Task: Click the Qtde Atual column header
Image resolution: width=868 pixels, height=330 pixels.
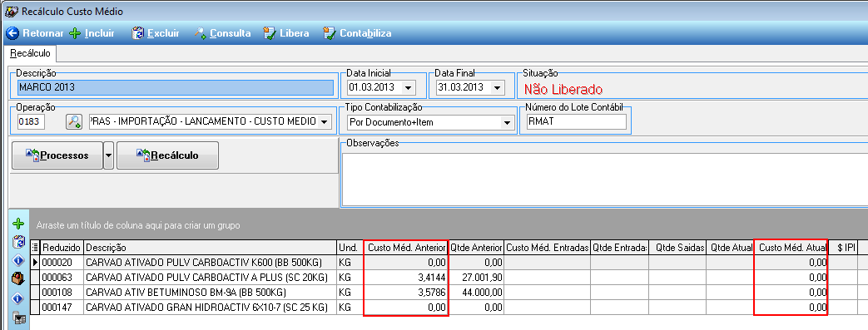Action: [x=731, y=248]
